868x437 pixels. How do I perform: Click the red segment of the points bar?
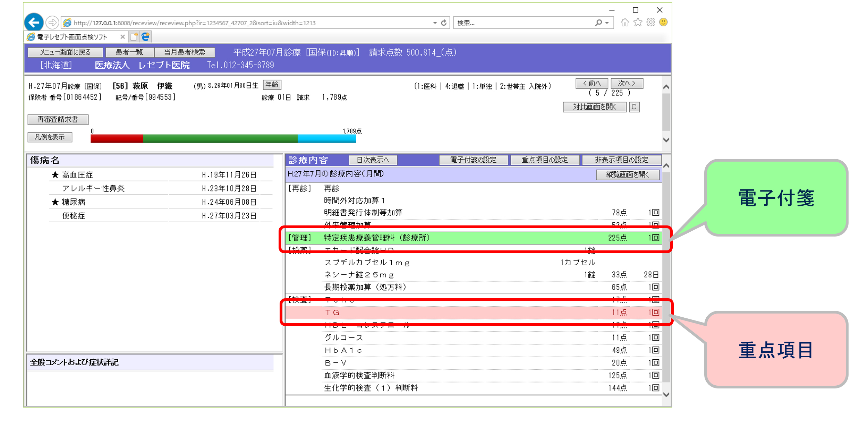point(117,139)
